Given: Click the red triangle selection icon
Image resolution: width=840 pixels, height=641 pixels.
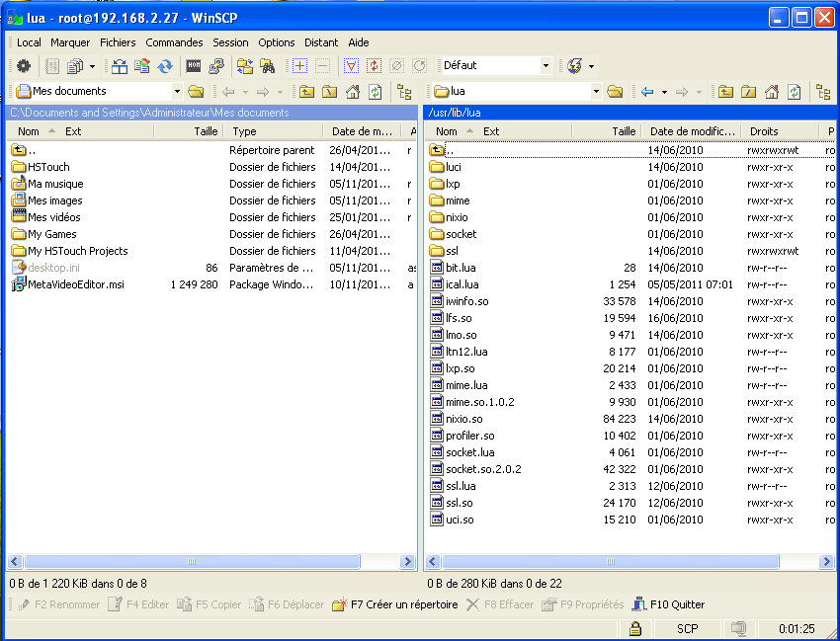Looking at the screenshot, I should pyautogui.click(x=351, y=66).
